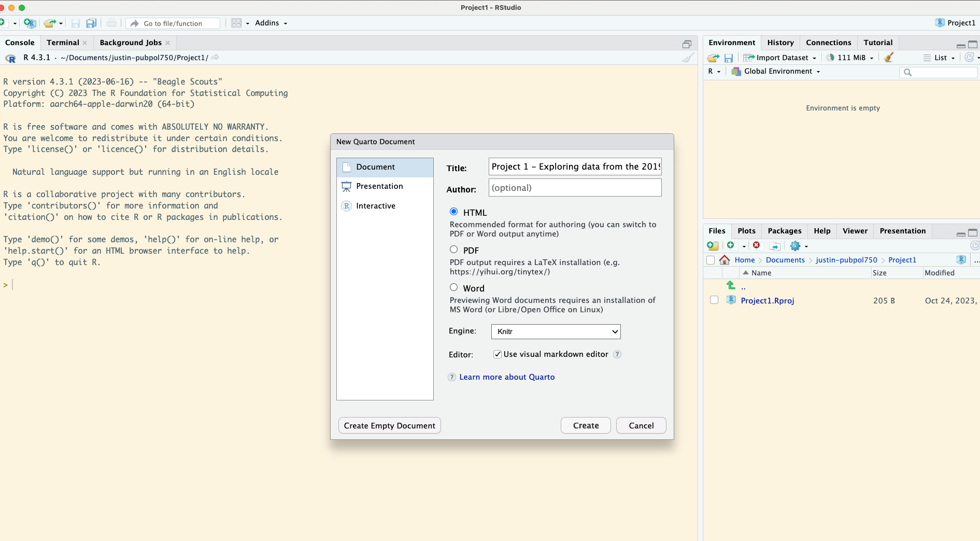
Task: Click Create Empty Document button
Action: pos(390,425)
